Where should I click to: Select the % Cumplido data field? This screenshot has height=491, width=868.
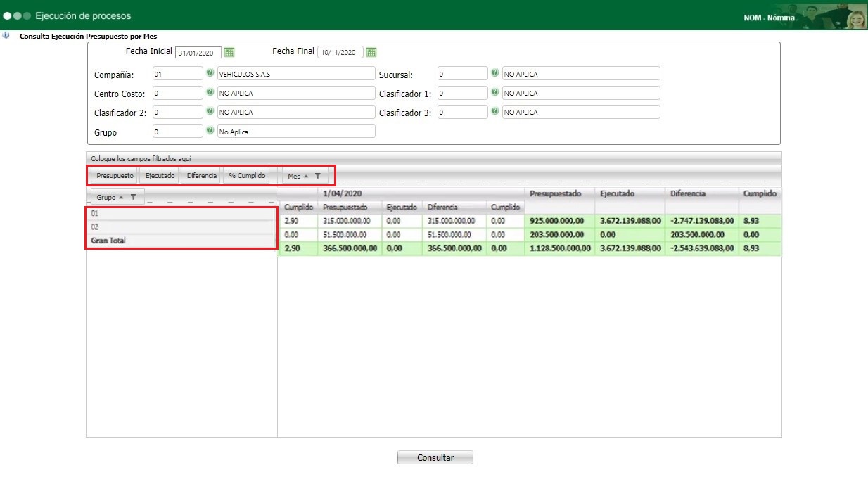pyautogui.click(x=247, y=176)
